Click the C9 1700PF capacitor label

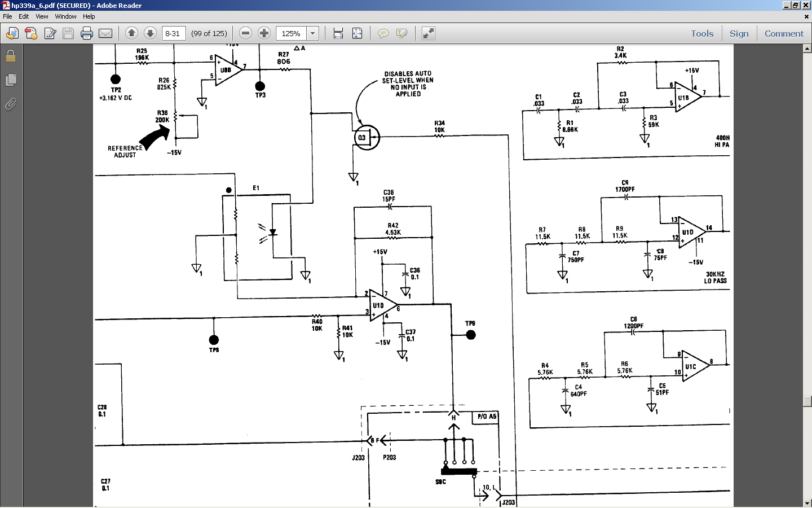(x=625, y=186)
